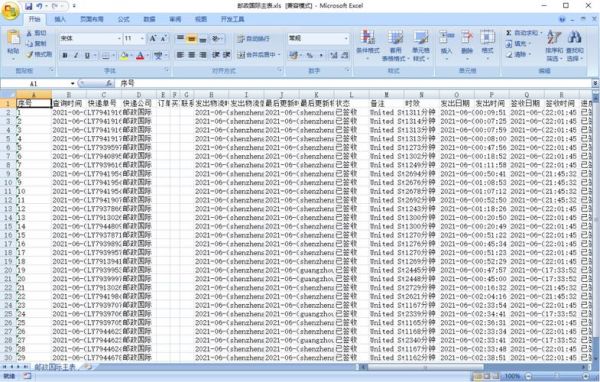Screen dimensions: 600x382
Task: Click the Office button
Action: 10,11
